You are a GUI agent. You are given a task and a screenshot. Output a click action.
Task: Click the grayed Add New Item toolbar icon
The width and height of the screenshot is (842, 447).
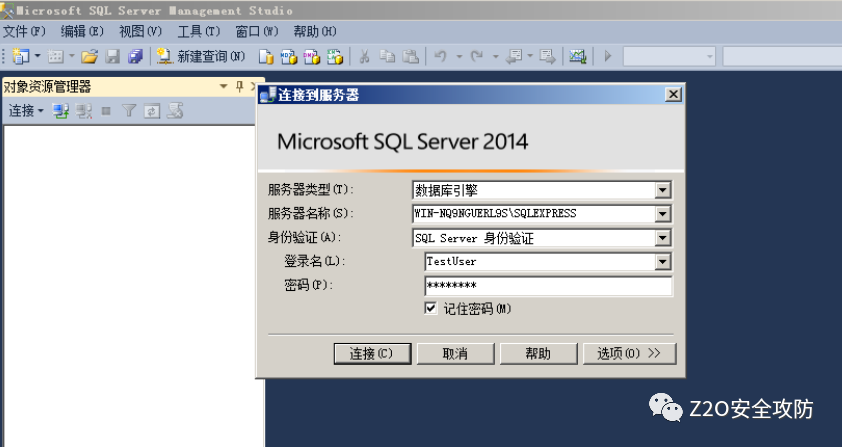[55, 56]
